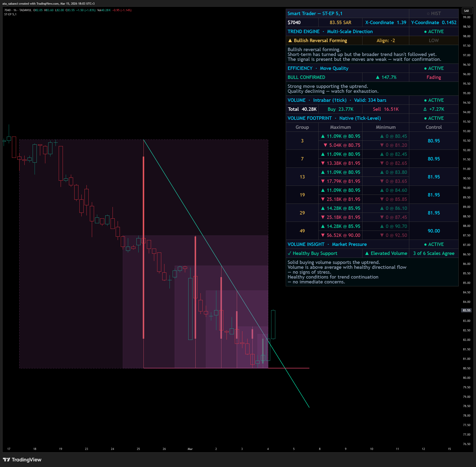This screenshot has height=467, width=476.
Task: Click the 3 of 6 Scales Agree cell
Action: point(434,253)
